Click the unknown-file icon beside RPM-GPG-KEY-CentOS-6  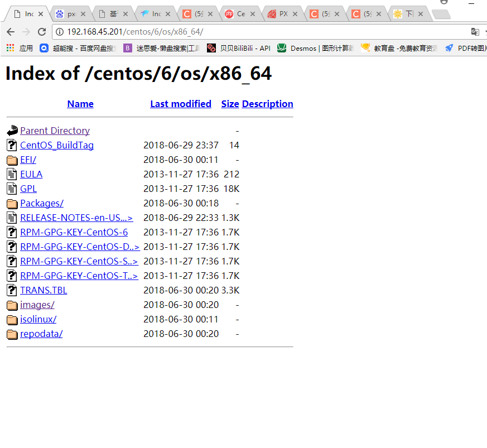click(x=12, y=232)
